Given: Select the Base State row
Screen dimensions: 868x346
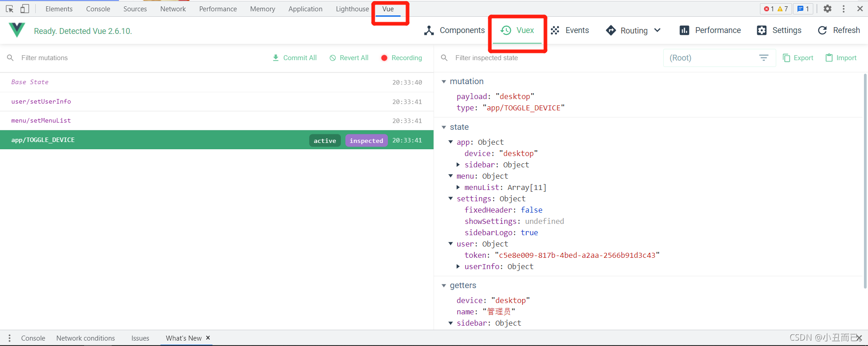Looking at the screenshot, I should 217,82.
